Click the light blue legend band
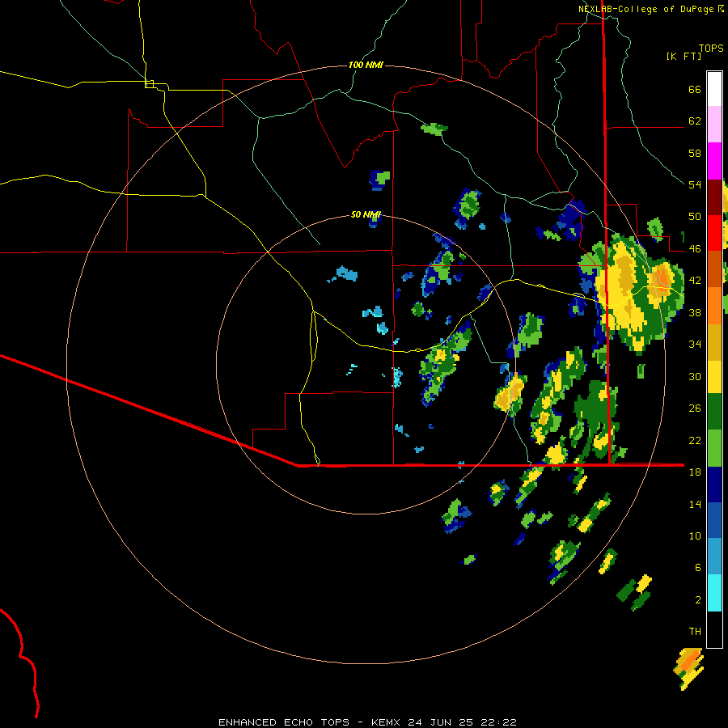The image size is (728, 728). (x=714, y=557)
